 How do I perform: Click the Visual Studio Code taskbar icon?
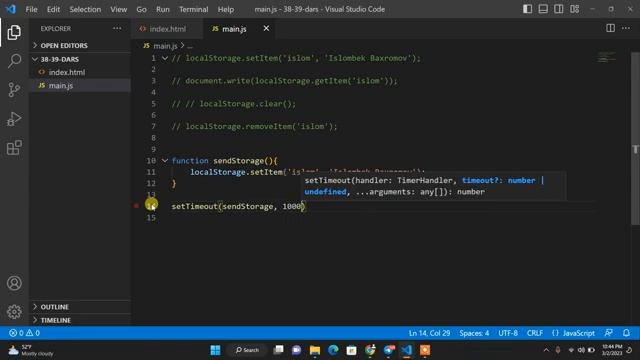(407, 350)
